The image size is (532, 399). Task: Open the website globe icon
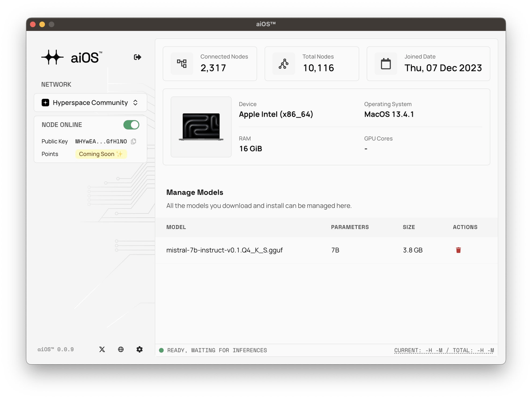[x=121, y=349]
